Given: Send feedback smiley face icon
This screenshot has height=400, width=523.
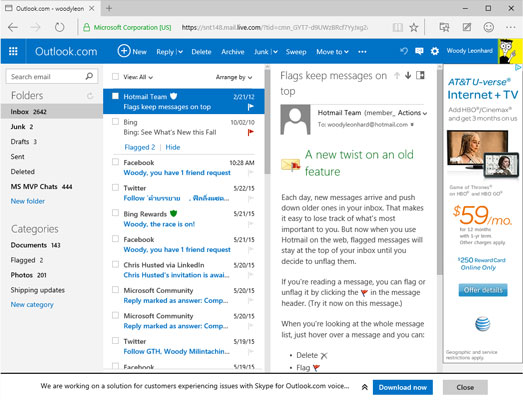Looking at the screenshot, I should (489, 27).
